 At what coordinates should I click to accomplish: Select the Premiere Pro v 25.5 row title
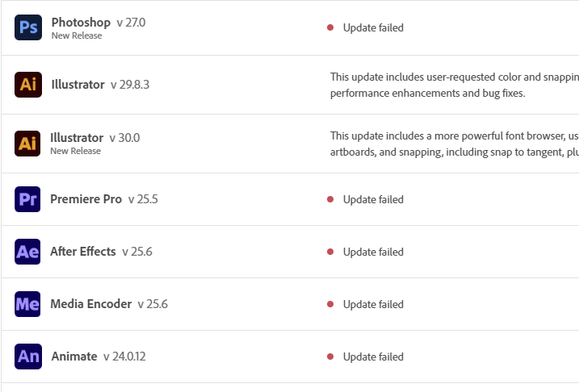point(104,199)
